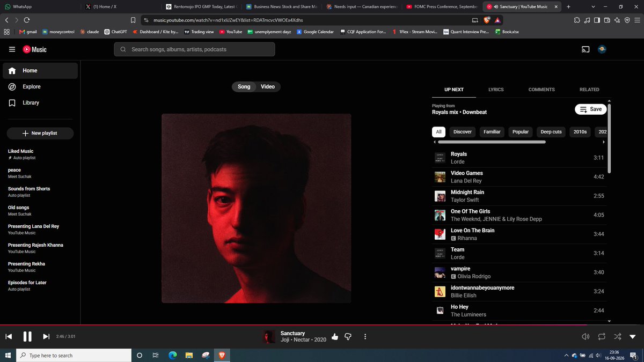The image size is (644, 362).
Task: Switch to Video mode
Action: (x=268, y=87)
